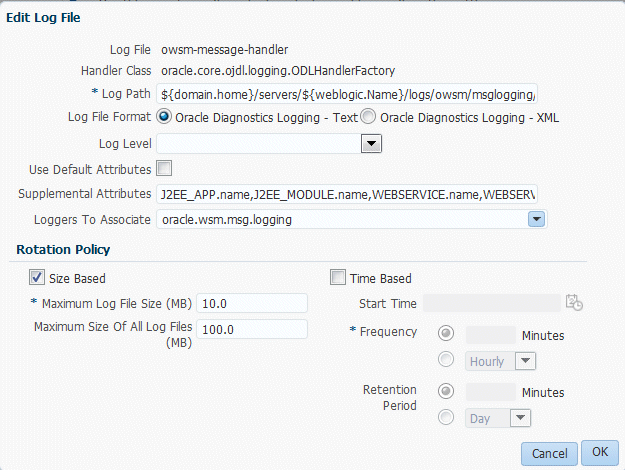Uncheck the Size Based rotation checkbox
This screenshot has width=625, height=470.
[37, 277]
